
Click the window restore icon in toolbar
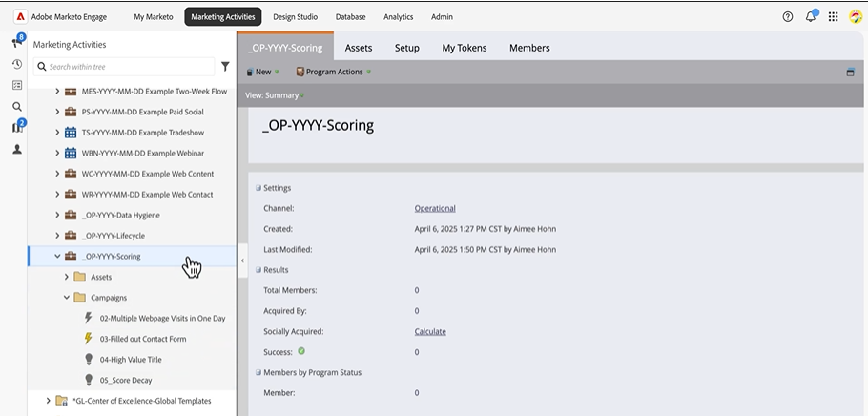point(850,72)
